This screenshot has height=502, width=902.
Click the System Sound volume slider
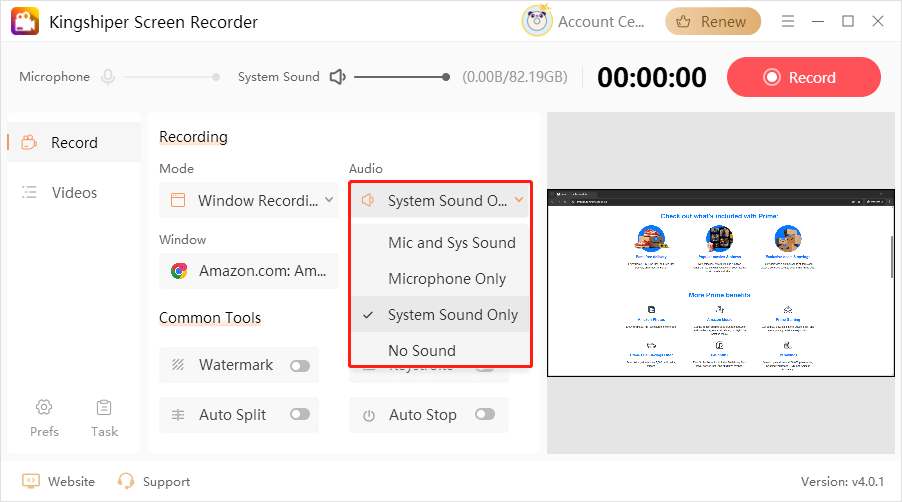402,77
